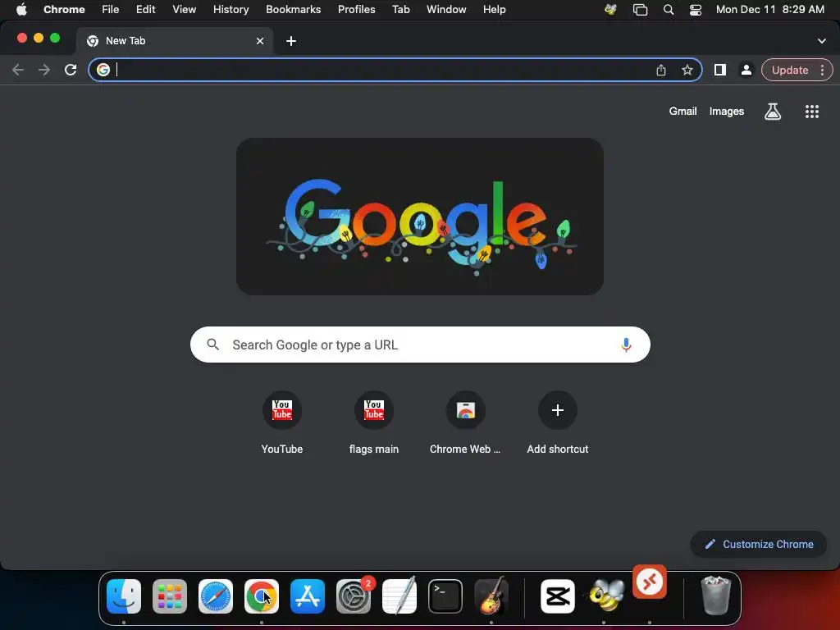Open the profile avatar menu
Screen dimensions: 840x630
[746, 70]
